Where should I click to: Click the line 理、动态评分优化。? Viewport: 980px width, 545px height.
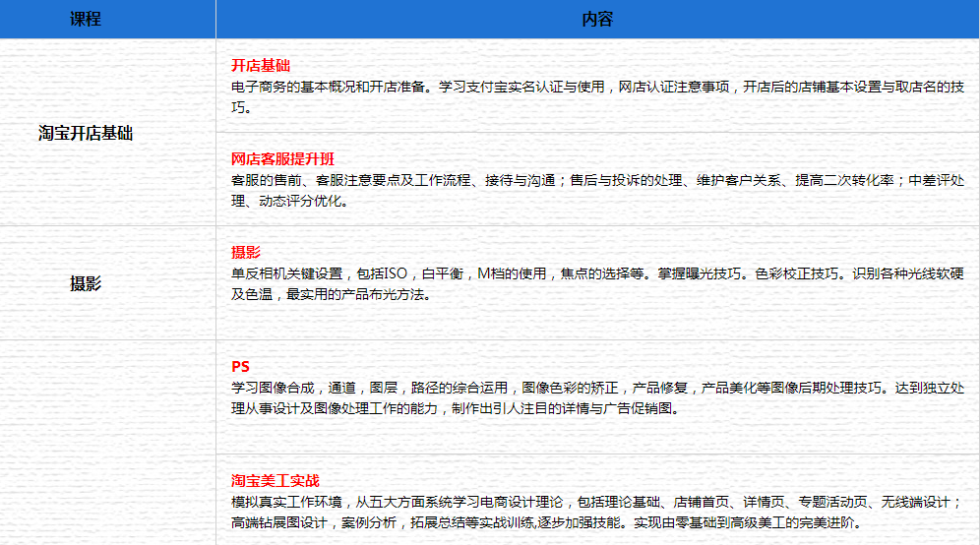point(289,202)
